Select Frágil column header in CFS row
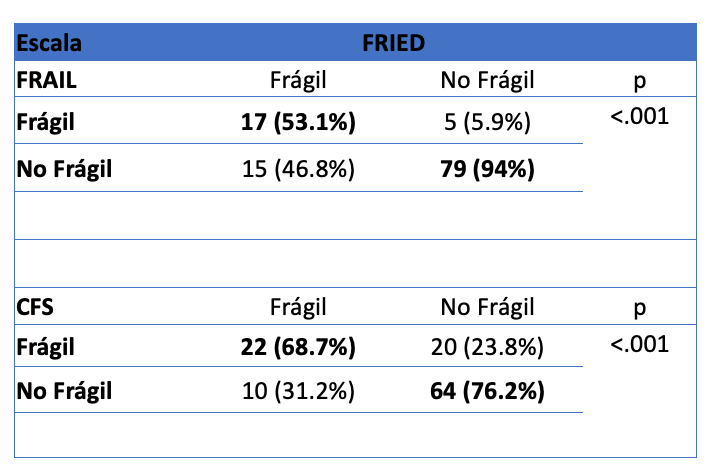 pyautogui.click(x=299, y=307)
